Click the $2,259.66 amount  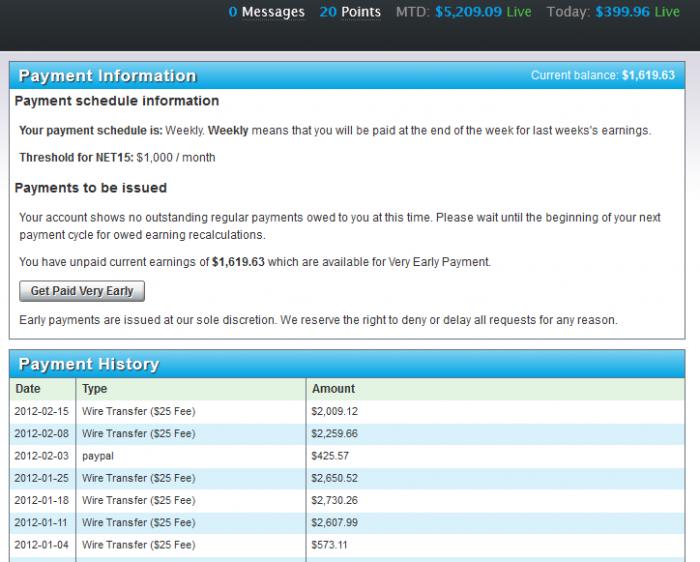tap(334, 433)
